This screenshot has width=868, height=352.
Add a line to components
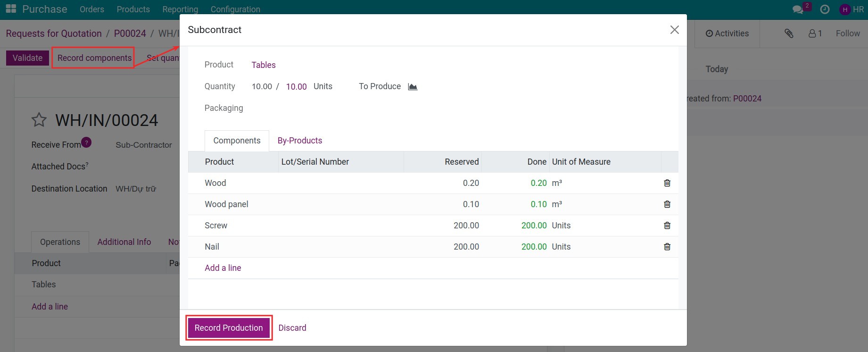pos(223,268)
